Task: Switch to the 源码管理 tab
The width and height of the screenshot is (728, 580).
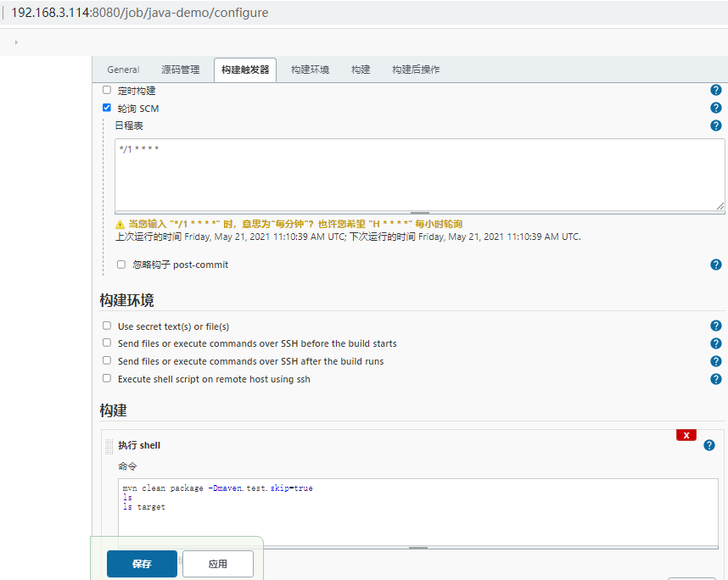Action: [181, 70]
